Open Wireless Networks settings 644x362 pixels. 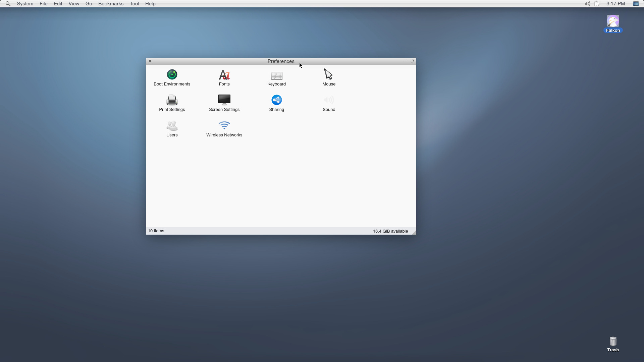pyautogui.click(x=224, y=128)
